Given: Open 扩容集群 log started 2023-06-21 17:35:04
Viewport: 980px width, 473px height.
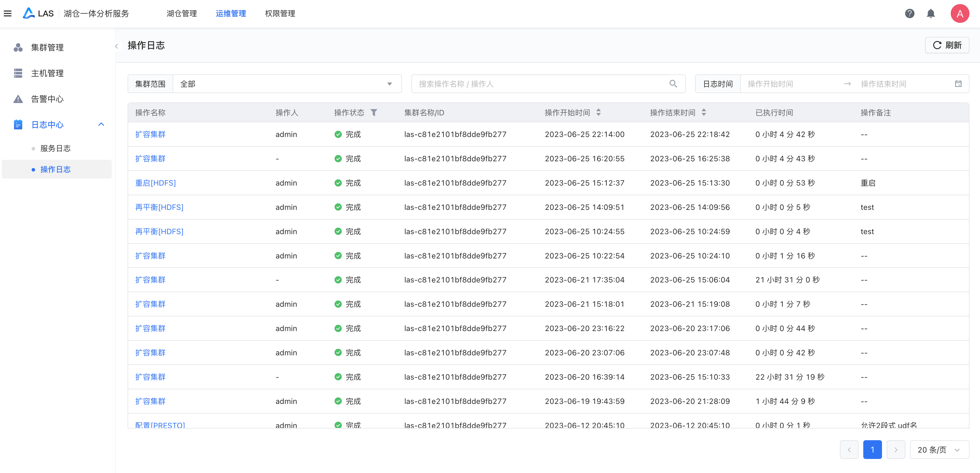Looking at the screenshot, I should [x=150, y=280].
